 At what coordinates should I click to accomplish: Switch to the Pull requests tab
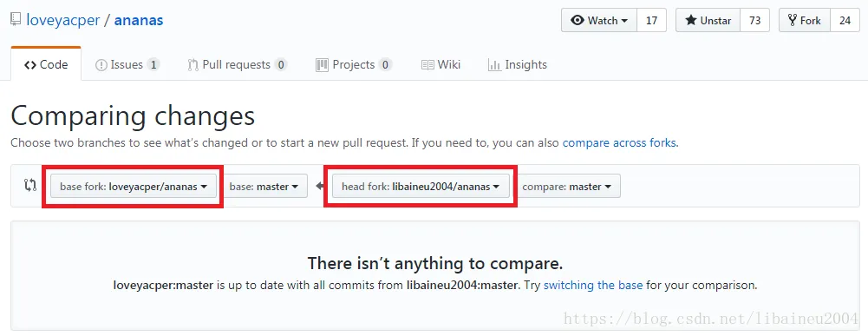[x=238, y=65]
